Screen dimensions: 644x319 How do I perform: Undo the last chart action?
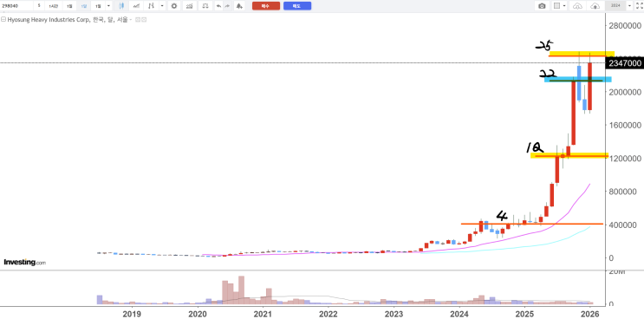pyautogui.click(x=218, y=6)
